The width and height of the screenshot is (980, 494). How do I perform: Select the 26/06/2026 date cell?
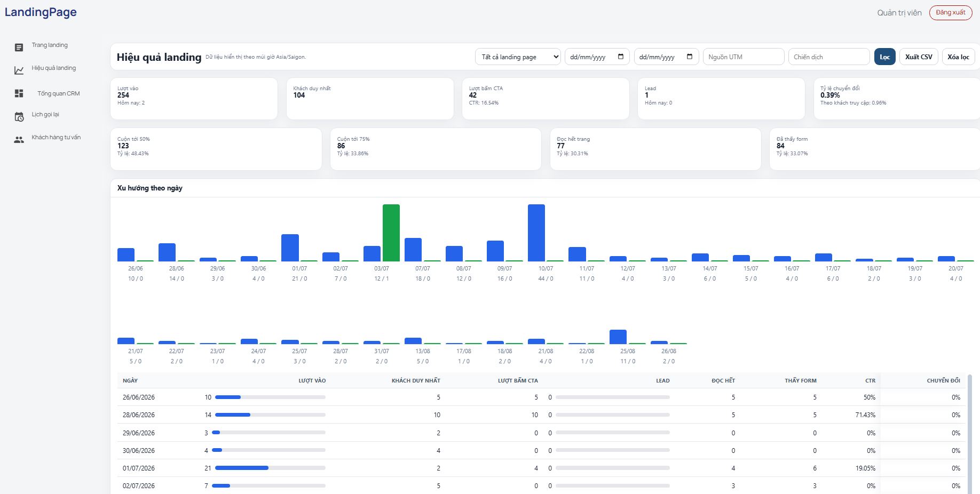pyautogui.click(x=139, y=397)
